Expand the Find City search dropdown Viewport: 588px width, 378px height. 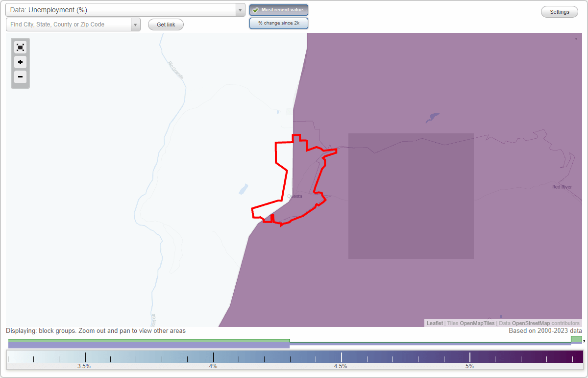point(136,24)
